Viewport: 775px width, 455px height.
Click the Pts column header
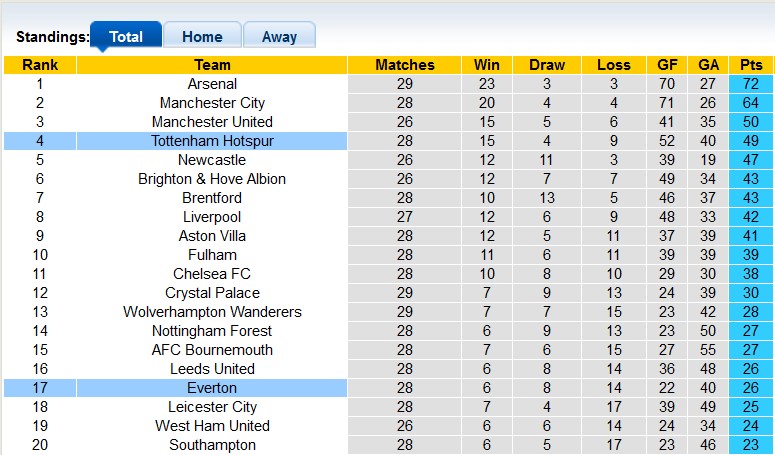pyautogui.click(x=751, y=65)
